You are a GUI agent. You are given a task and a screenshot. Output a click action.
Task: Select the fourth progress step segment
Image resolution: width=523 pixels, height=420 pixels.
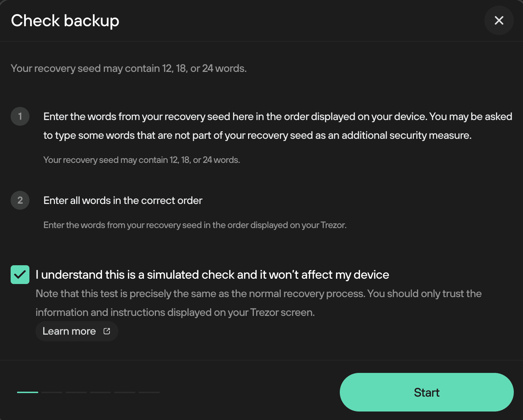coord(101,392)
